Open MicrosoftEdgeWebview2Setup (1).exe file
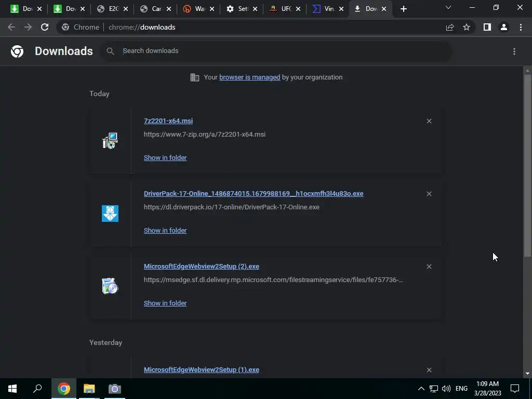This screenshot has width=532, height=399. pyautogui.click(x=202, y=369)
